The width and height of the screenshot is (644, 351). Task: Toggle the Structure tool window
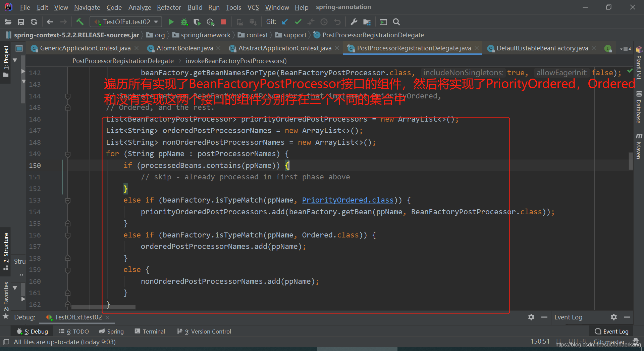(6, 251)
